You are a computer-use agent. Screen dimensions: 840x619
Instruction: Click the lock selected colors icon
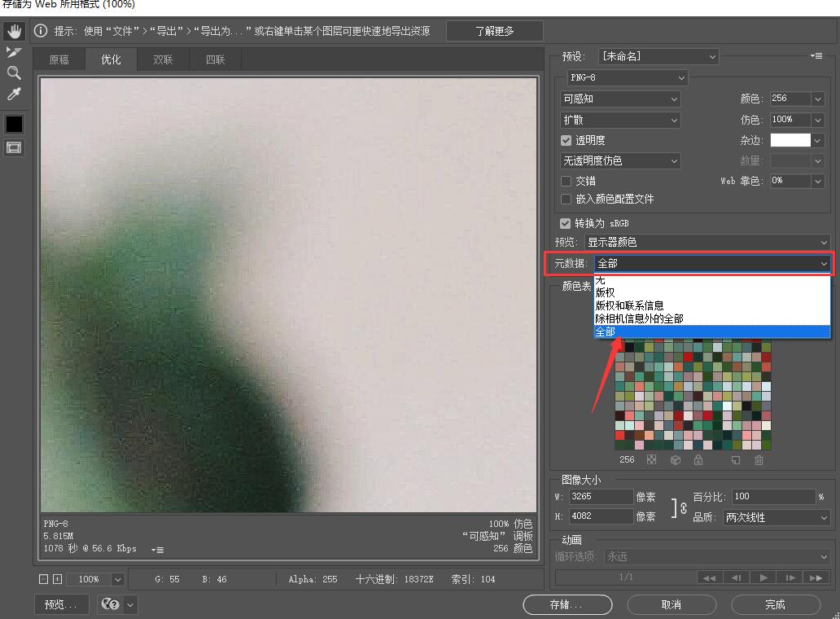[x=698, y=460]
